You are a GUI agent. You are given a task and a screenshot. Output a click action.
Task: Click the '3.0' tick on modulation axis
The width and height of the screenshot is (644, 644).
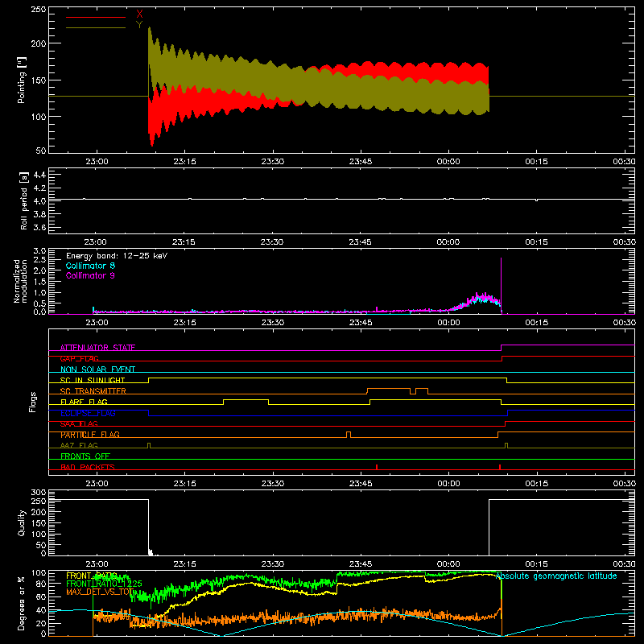pyautogui.click(x=39, y=251)
